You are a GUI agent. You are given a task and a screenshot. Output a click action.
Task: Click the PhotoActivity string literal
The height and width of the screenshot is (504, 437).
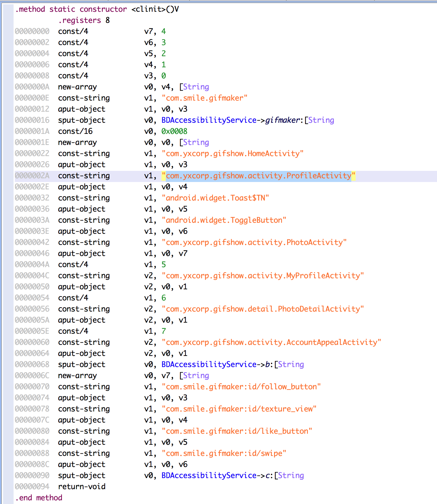point(254,242)
